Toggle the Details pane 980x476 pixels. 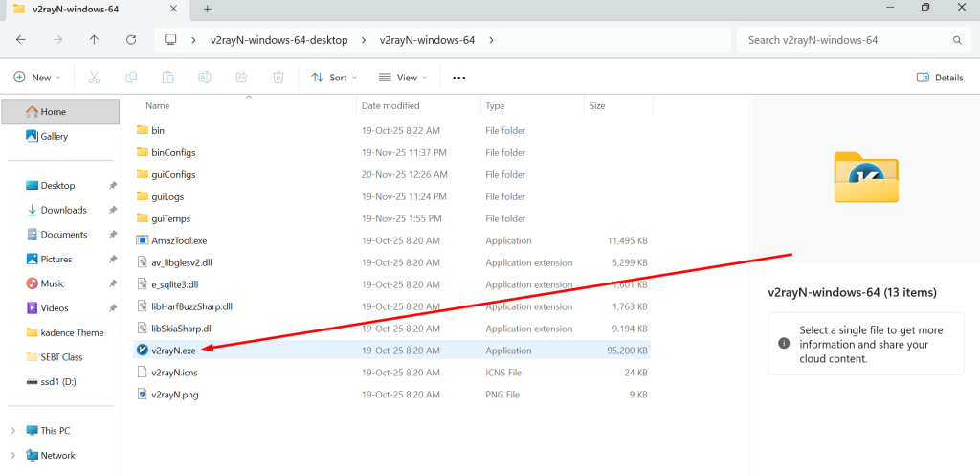tap(940, 78)
